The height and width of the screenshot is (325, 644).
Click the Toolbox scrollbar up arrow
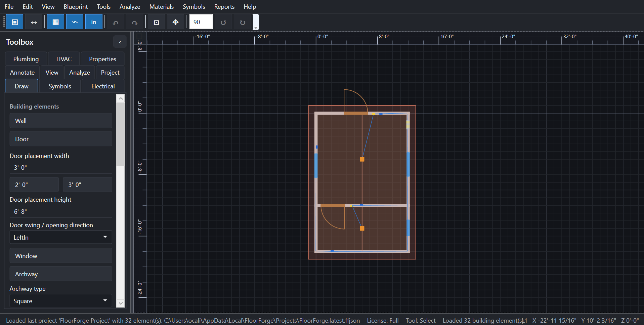(121, 98)
